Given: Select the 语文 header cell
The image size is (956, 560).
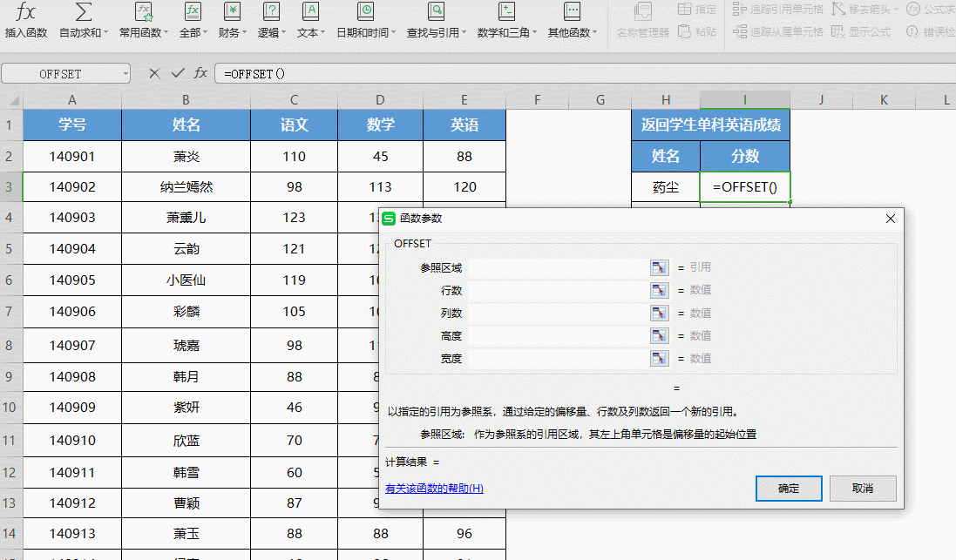Looking at the screenshot, I should pyautogui.click(x=294, y=125).
